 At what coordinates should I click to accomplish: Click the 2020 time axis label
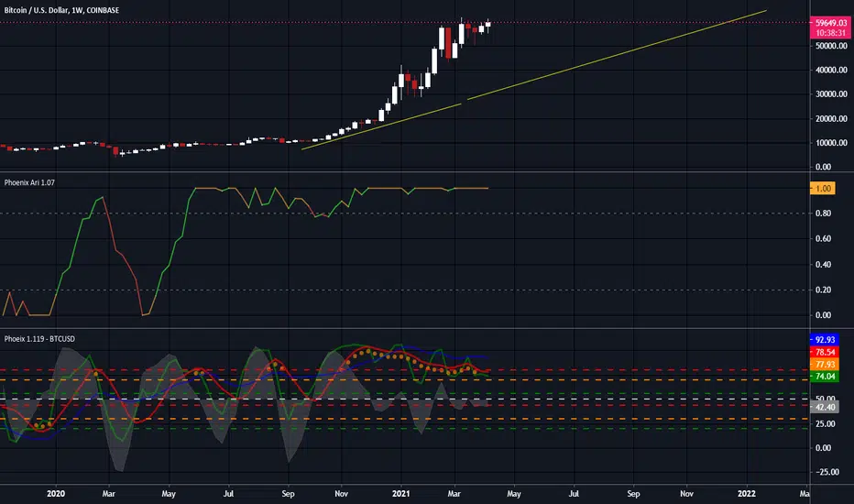[56, 494]
